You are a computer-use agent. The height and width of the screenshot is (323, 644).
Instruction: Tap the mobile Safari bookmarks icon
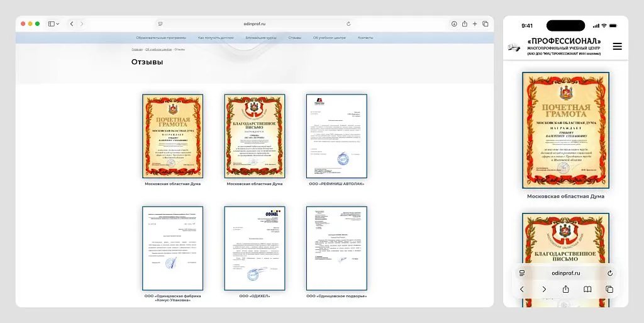tap(587, 289)
